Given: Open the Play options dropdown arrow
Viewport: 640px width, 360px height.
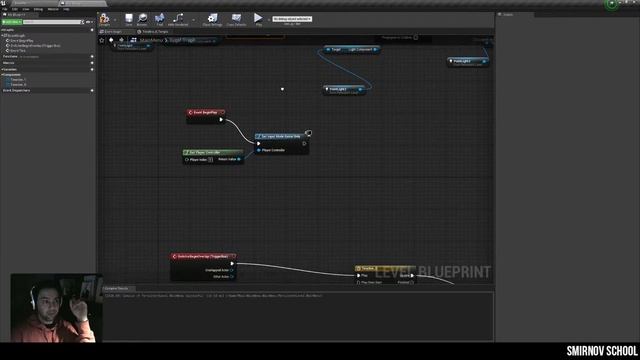Looking at the screenshot, I should click(x=268, y=20).
